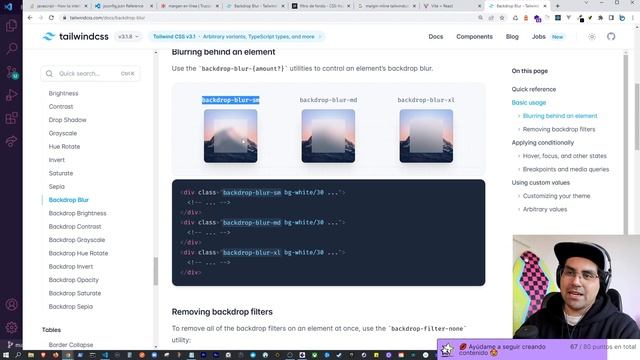Open VS Code Accounts icon
640x360 pixels.
[11, 304]
